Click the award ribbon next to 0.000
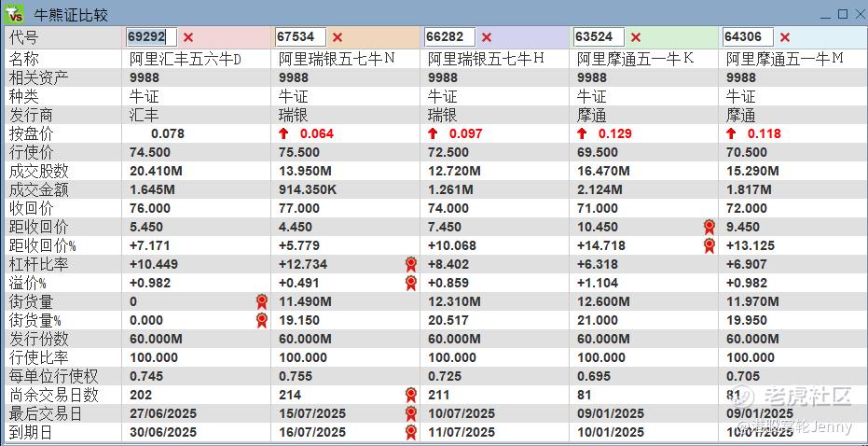This screenshot has height=446, width=868. click(x=262, y=320)
